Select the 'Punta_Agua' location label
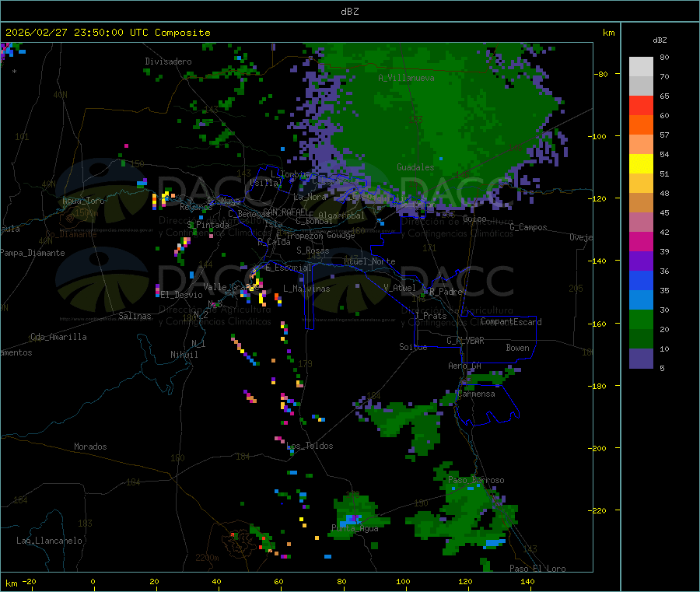This screenshot has height=592, width=700. pos(355,528)
